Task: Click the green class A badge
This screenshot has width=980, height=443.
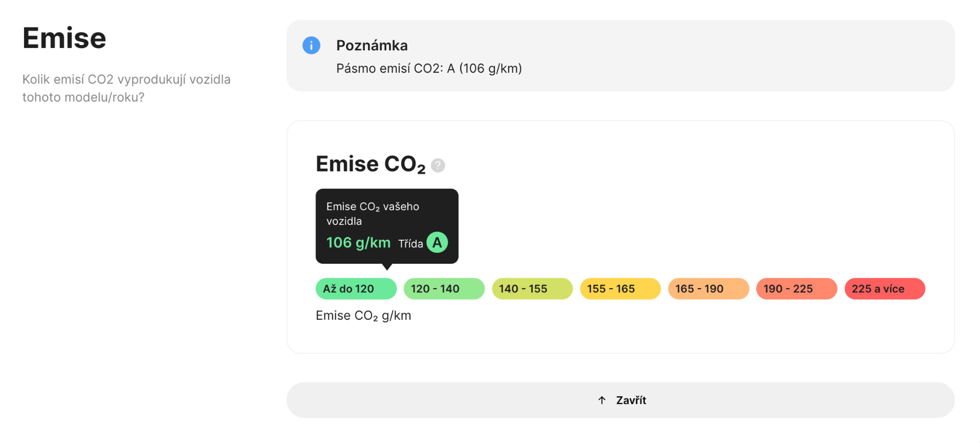Action: click(437, 243)
